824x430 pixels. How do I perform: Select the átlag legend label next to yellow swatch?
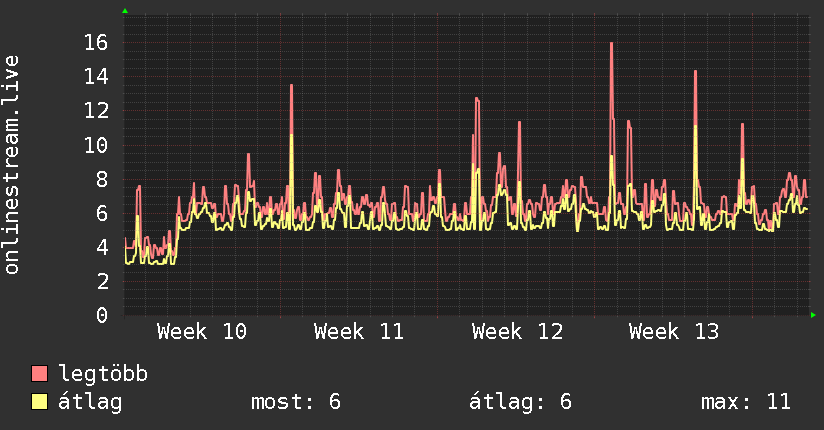click(x=90, y=402)
